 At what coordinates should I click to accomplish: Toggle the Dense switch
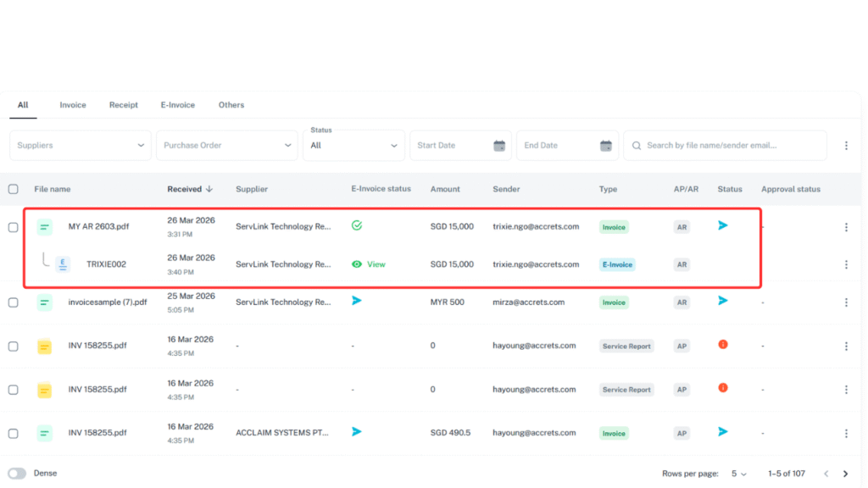[x=17, y=474]
